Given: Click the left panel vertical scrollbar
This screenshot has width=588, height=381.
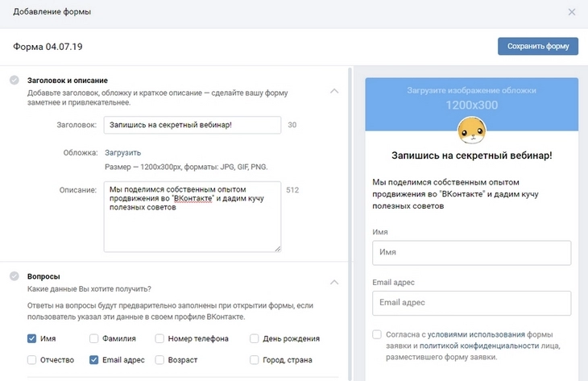Looking at the screenshot, I should click(350, 224).
